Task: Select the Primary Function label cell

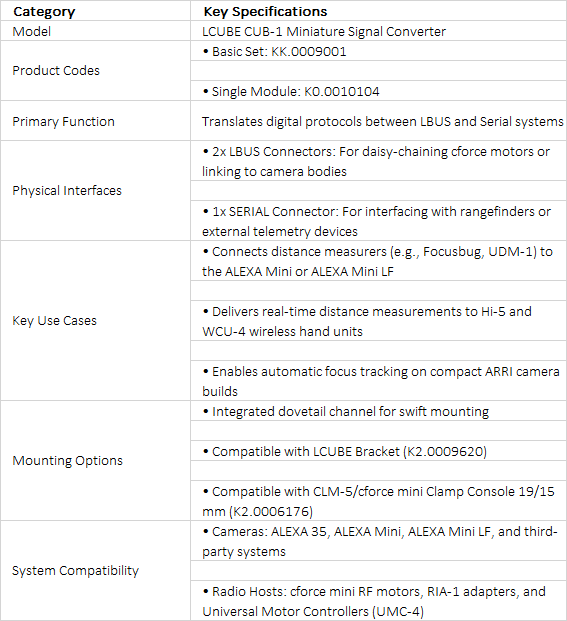Action: 95,121
